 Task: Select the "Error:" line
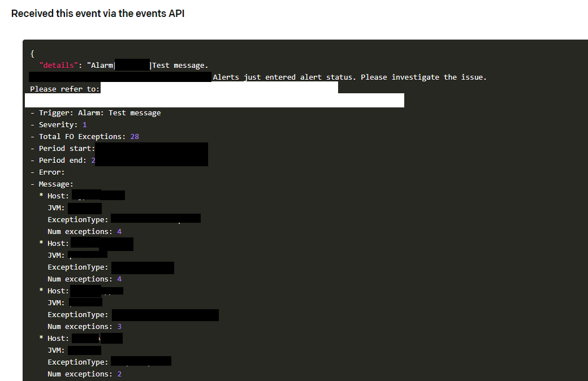pyautogui.click(x=51, y=172)
